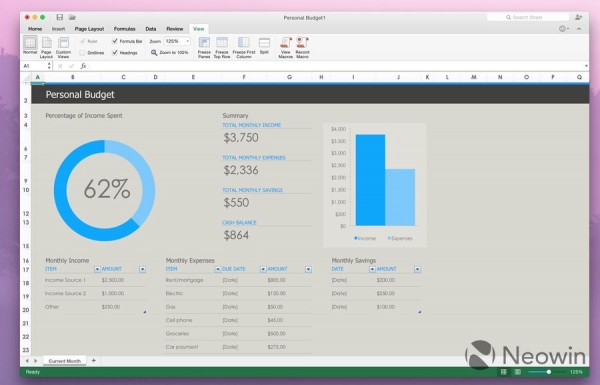Click the fx insert function icon
600x385 pixels.
[x=83, y=66]
